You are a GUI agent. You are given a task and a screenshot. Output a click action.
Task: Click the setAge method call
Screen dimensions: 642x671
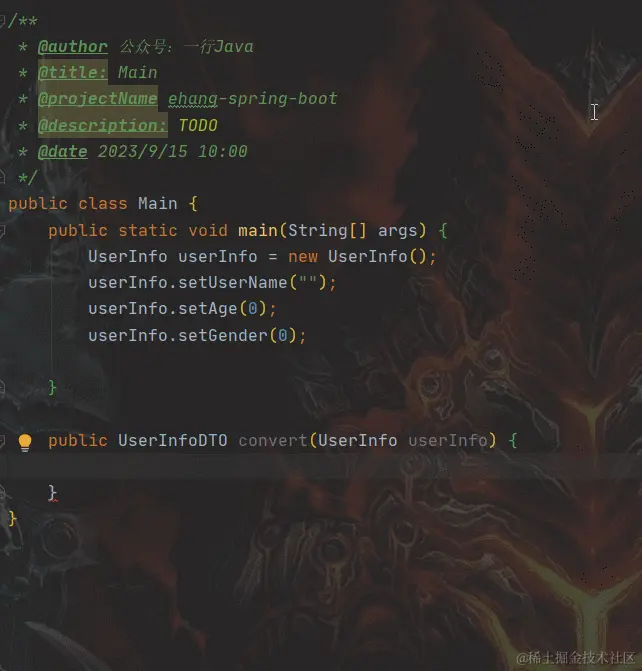pos(208,309)
